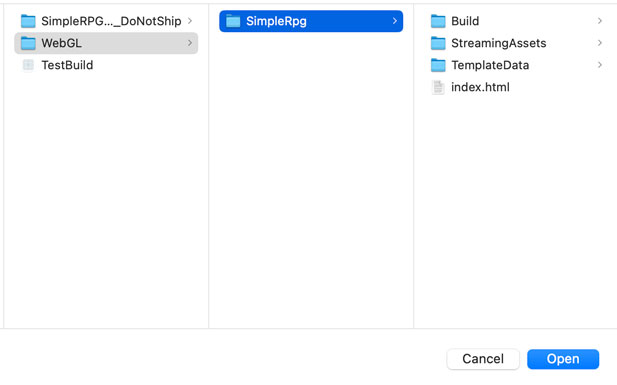Select the TestBuild item label
This screenshot has width=617, height=385.
(67, 65)
